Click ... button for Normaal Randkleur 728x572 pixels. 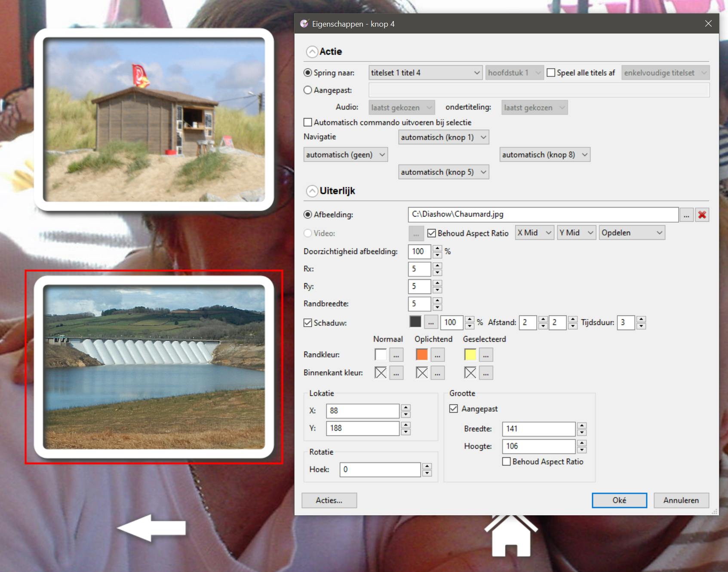pos(396,355)
